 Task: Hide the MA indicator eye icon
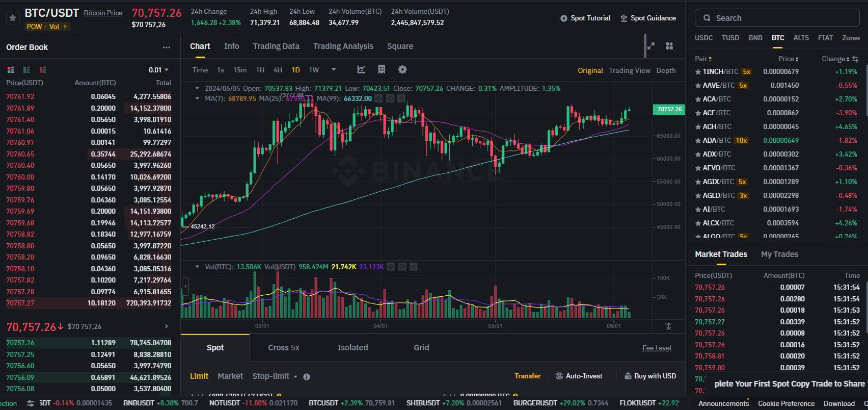point(378,98)
